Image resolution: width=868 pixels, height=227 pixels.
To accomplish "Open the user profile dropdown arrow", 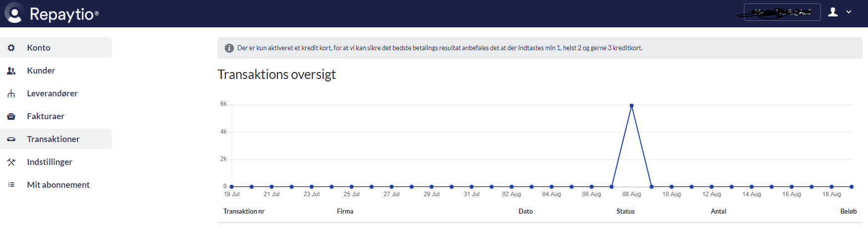I will [x=849, y=12].
